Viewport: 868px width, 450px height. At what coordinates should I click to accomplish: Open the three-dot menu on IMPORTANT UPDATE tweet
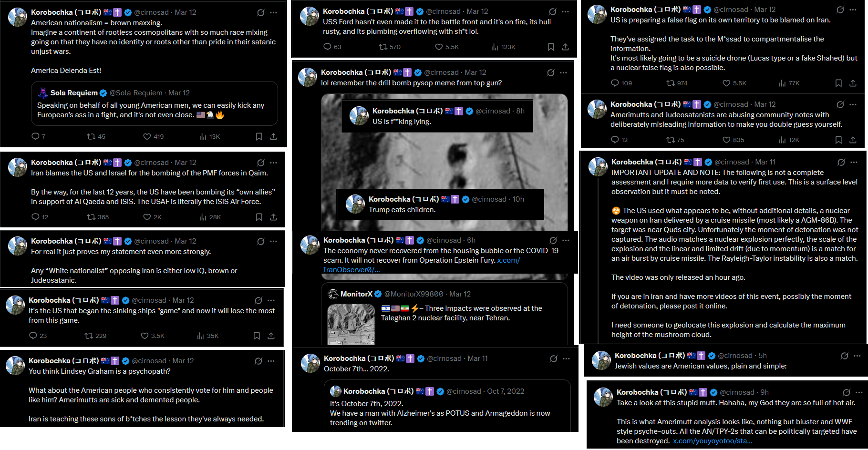point(854,162)
